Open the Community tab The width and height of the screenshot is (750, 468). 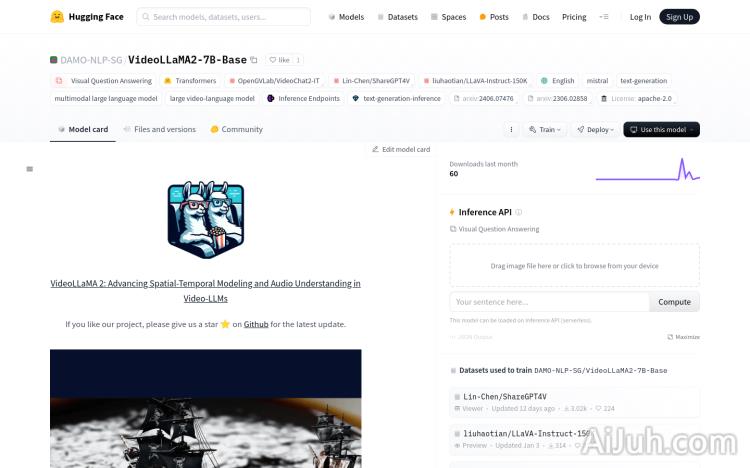236,129
